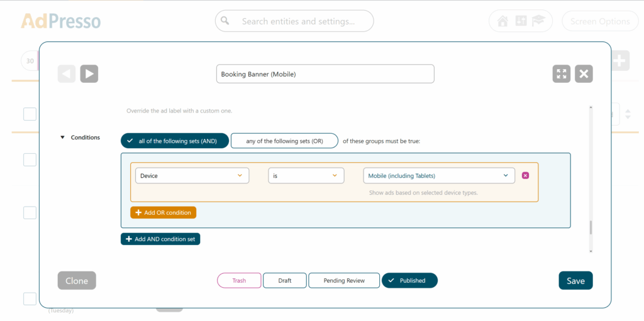
Task: Set status to Pending Review
Action: [x=344, y=280]
